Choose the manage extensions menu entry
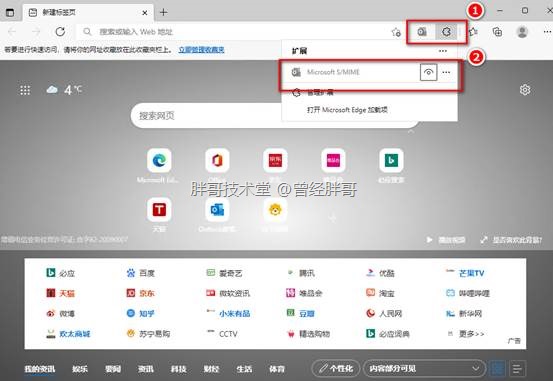This screenshot has height=381, width=553. pyautogui.click(x=370, y=93)
